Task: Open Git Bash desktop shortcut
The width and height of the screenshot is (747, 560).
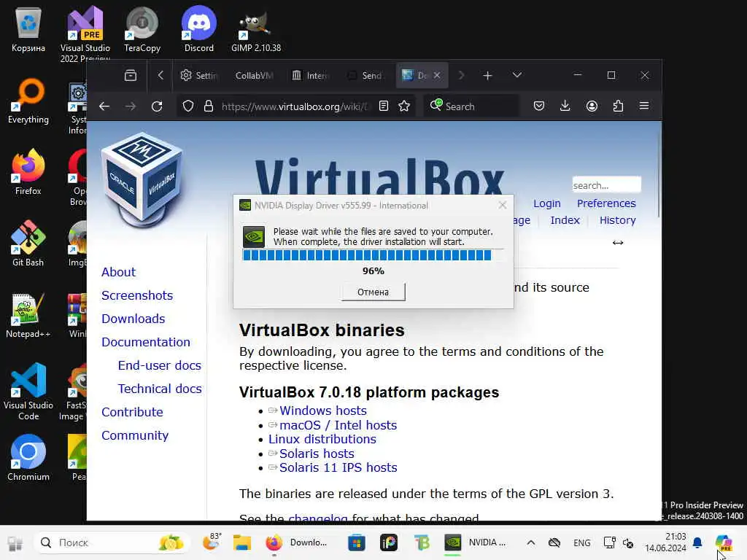Action: (x=28, y=244)
